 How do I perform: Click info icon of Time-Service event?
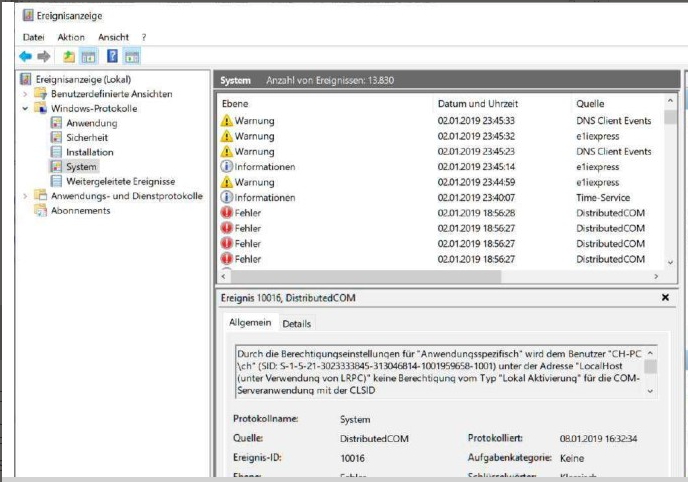point(226,197)
